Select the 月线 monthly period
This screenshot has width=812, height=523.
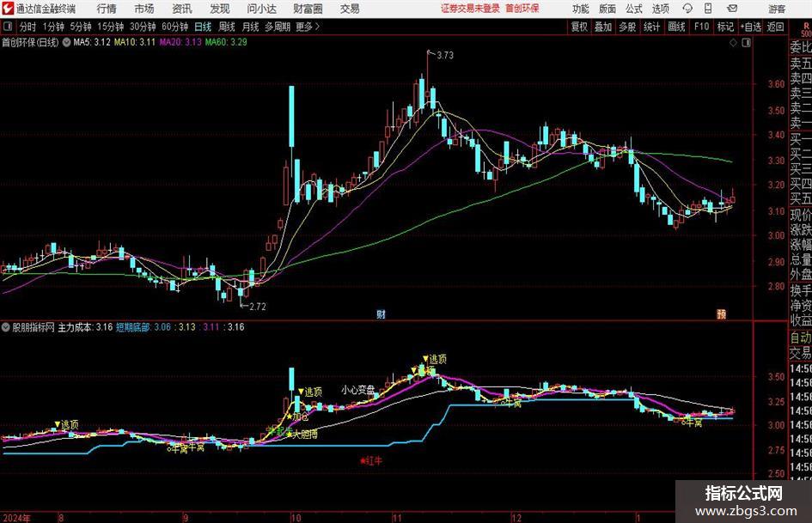250,27
